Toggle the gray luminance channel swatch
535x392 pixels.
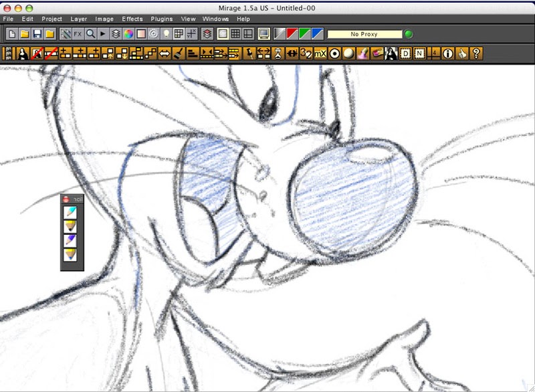click(280, 33)
